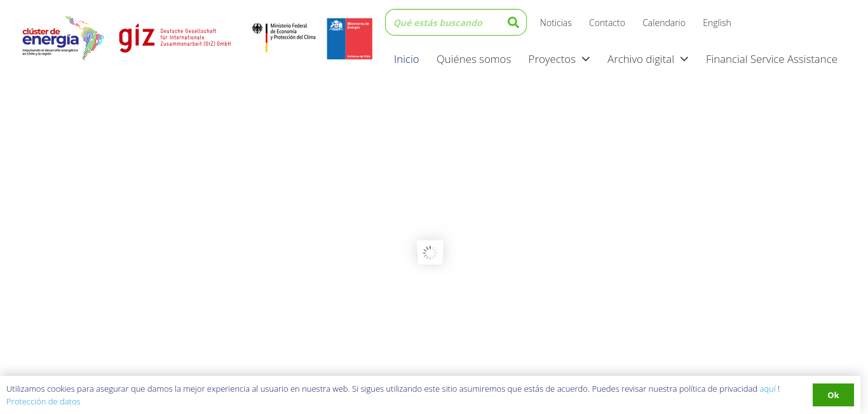Click the green search magnifier icon
This screenshot has width=868, height=414.
(513, 22)
